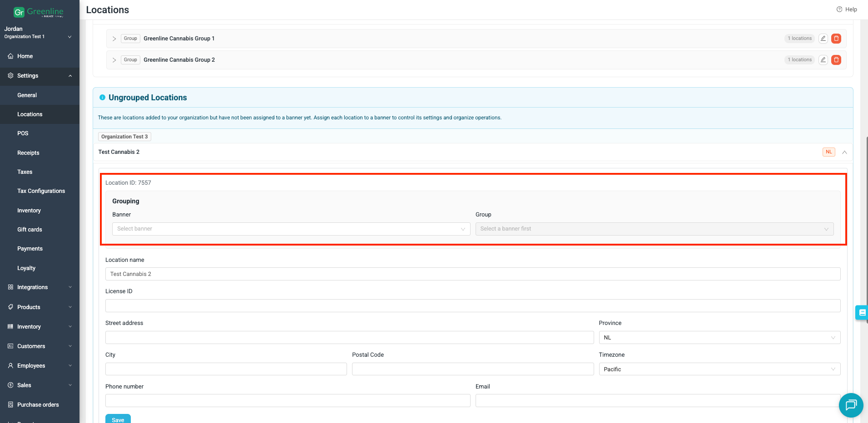Expand the Integrations menu chevron
This screenshot has width=868, height=423.
[x=70, y=287]
